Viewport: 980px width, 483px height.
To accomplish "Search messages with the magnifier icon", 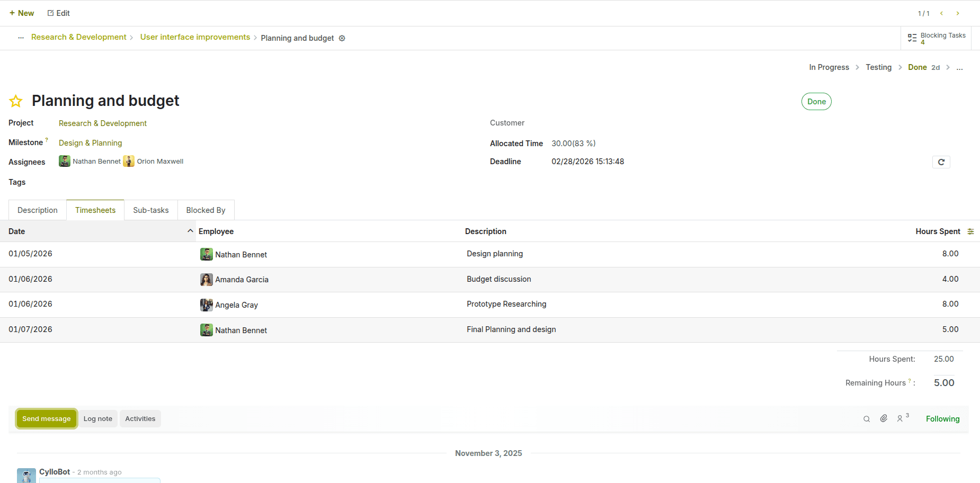I will (867, 419).
